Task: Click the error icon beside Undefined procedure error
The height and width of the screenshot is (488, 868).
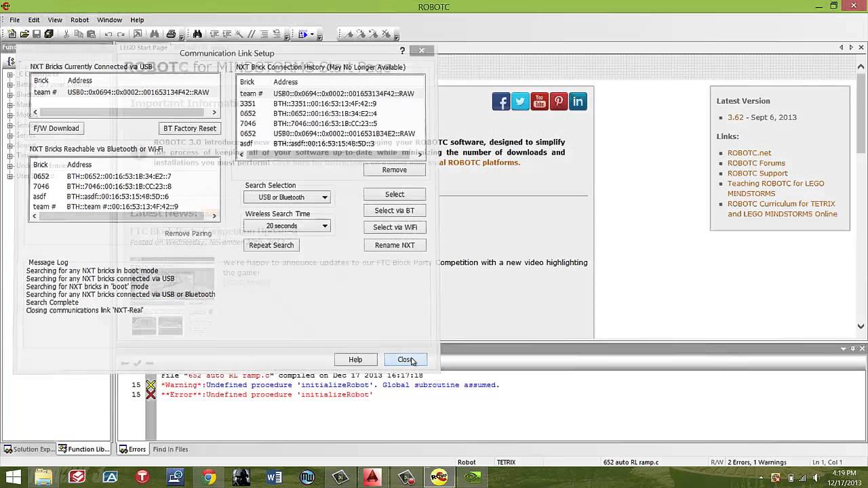Action: click(151, 394)
